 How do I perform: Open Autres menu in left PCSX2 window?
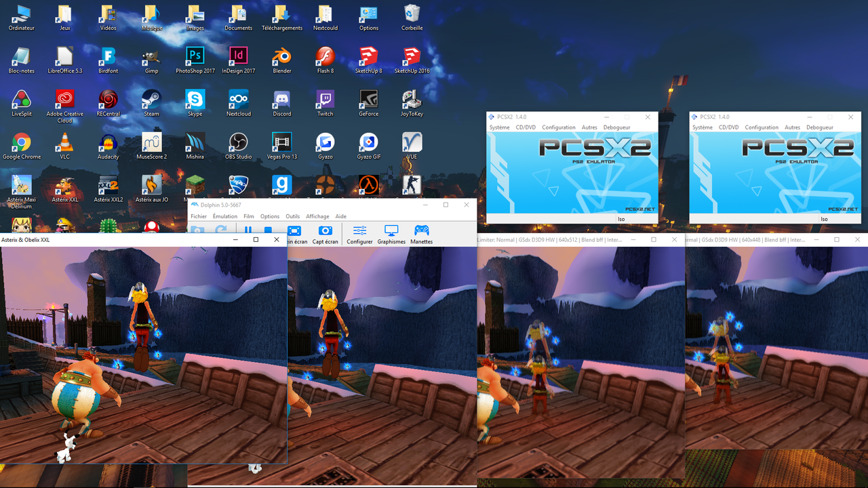[589, 127]
